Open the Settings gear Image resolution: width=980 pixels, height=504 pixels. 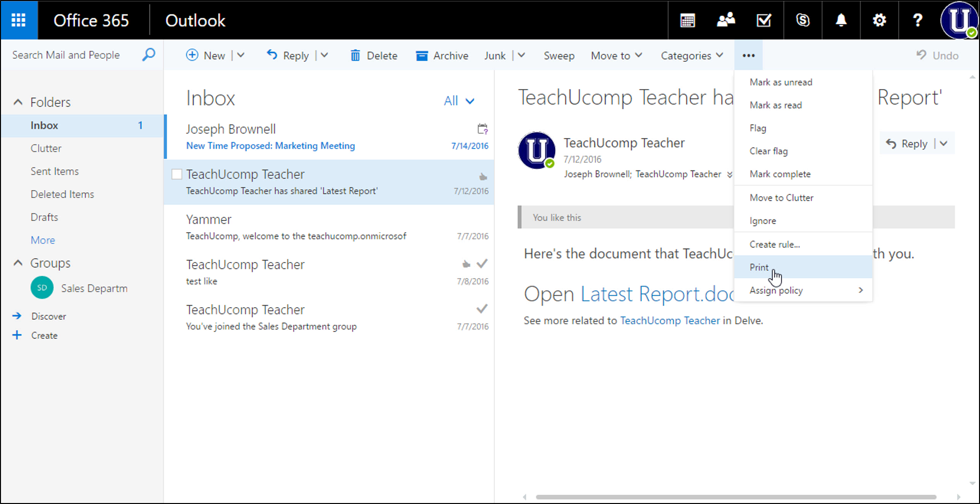pos(879,20)
